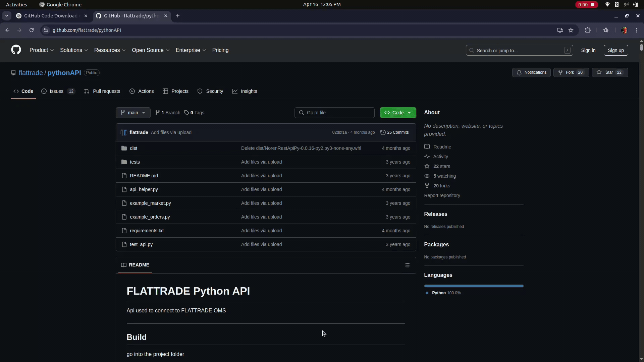Viewport: 644px width, 362px height.
Task: Star the pythonAPI repository
Action: click(x=610, y=72)
